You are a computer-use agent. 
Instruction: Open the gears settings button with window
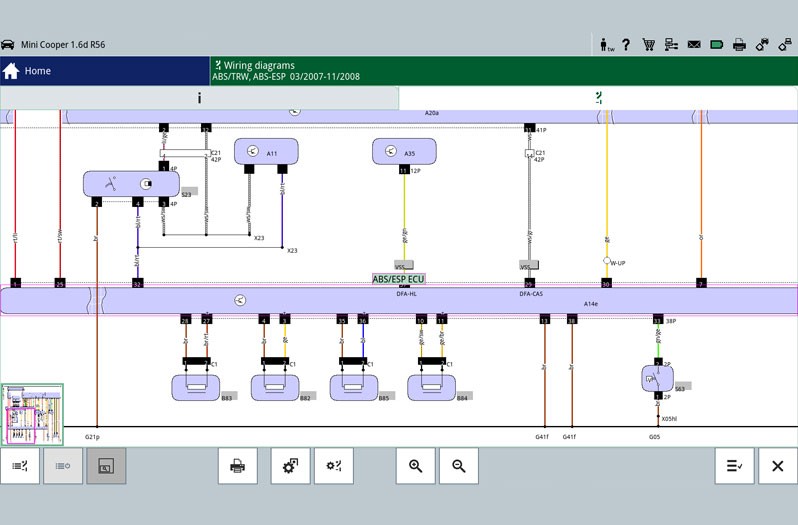291,466
